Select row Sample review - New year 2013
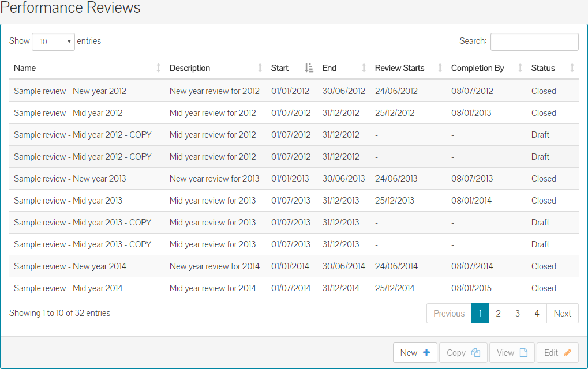Image resolution: width=588 pixels, height=369 pixels. 294,179
